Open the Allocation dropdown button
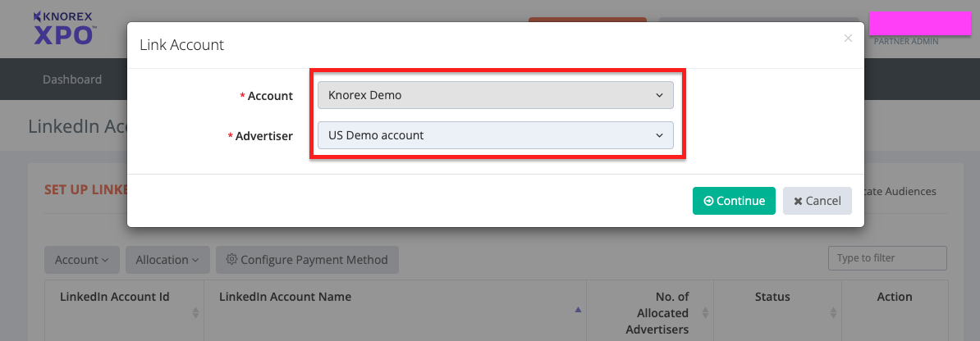The width and height of the screenshot is (980, 341). (167, 260)
